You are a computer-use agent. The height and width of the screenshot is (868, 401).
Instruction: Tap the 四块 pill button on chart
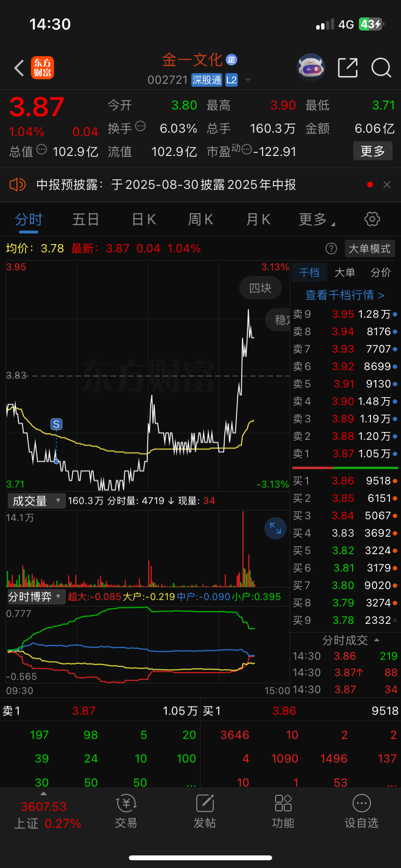coord(260,288)
